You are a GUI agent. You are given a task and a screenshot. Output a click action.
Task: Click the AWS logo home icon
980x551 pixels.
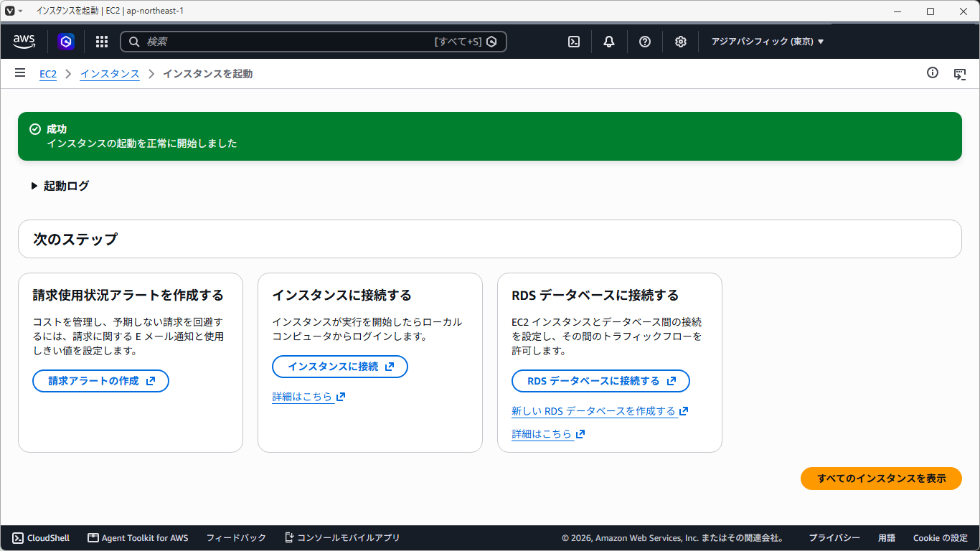coord(24,42)
